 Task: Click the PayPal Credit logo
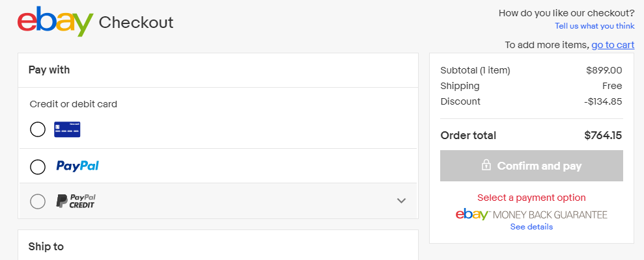76,201
